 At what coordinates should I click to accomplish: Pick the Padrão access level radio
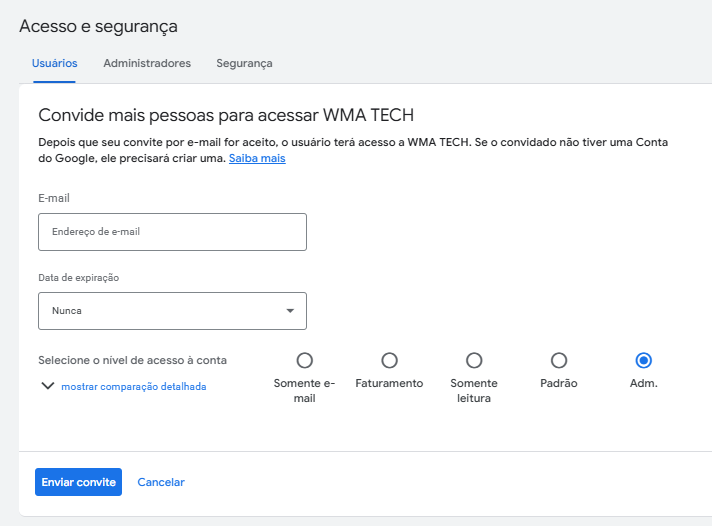point(559,361)
